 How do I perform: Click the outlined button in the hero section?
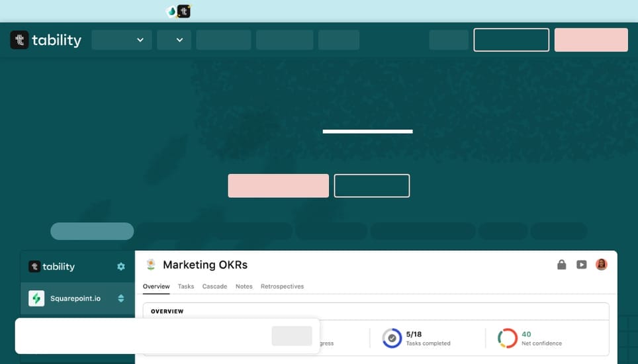click(x=371, y=186)
